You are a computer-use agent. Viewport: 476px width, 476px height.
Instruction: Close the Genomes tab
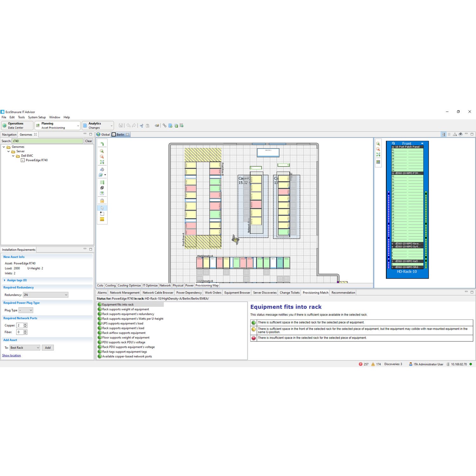pyautogui.click(x=35, y=135)
